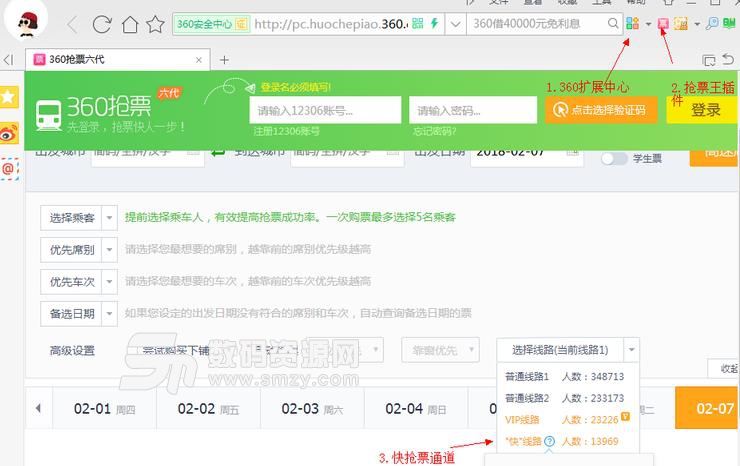
Task: Expand the extension center dropdown arrow
Action: point(648,24)
